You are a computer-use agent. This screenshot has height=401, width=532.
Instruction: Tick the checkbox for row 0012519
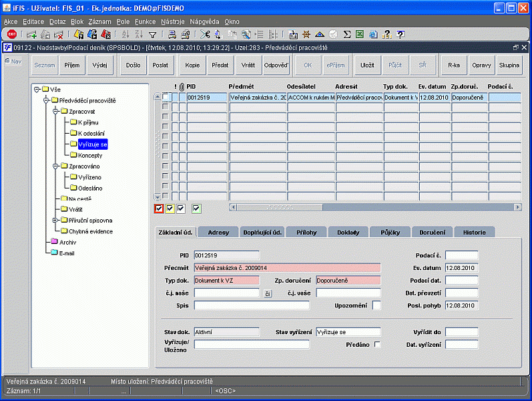pyautogui.click(x=166, y=98)
